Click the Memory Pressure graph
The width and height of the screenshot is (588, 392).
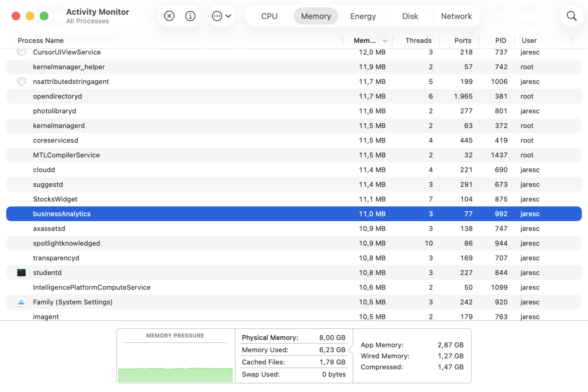(x=175, y=364)
